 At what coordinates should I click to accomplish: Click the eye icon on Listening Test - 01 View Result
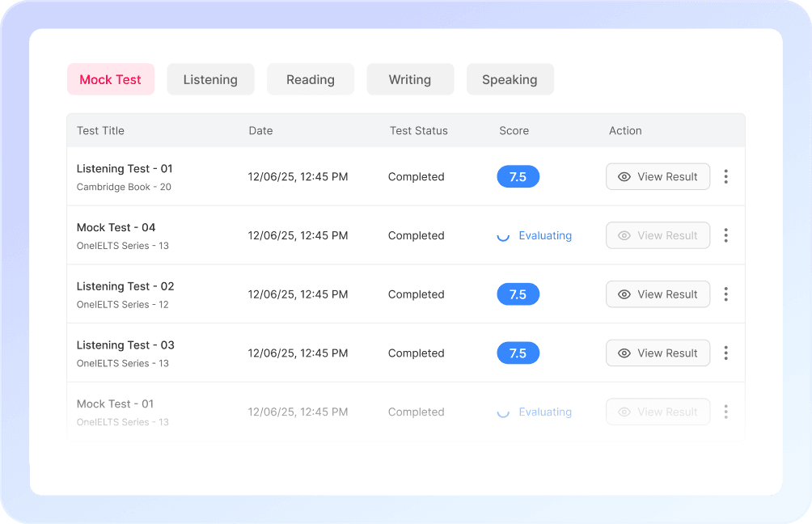624,176
